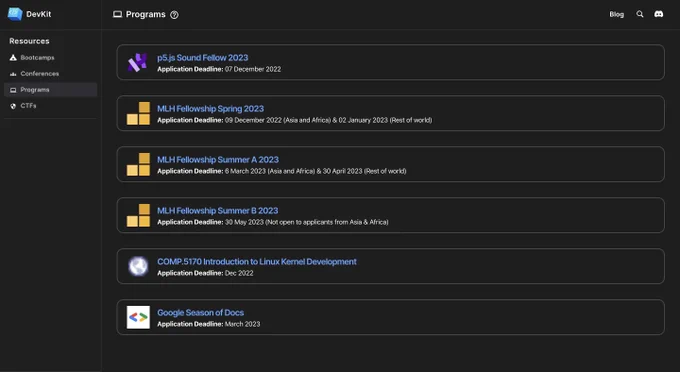Viewport: 680px width, 372px height.
Task: Open the MLH Fellowship Summer A 2023 link
Action: pos(218,160)
